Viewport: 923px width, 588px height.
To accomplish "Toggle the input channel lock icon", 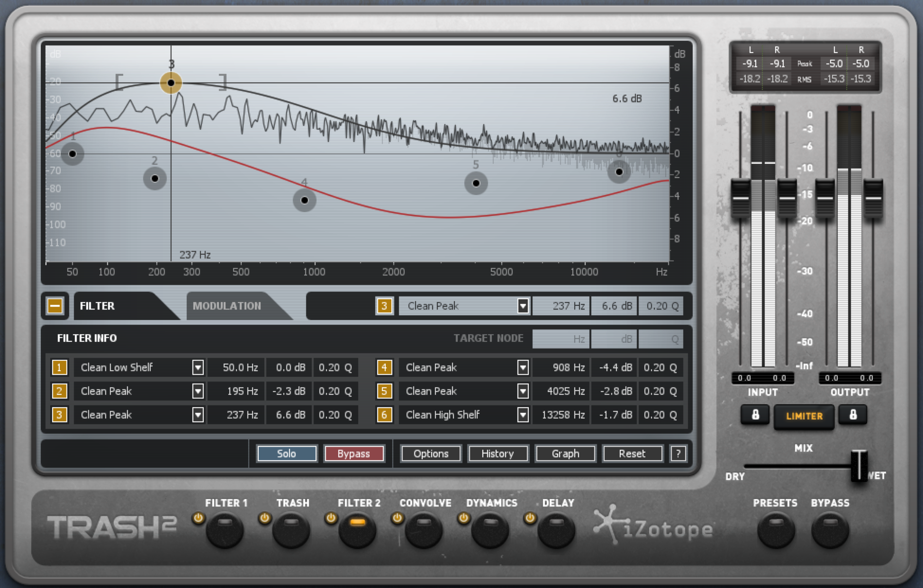I will point(755,415).
